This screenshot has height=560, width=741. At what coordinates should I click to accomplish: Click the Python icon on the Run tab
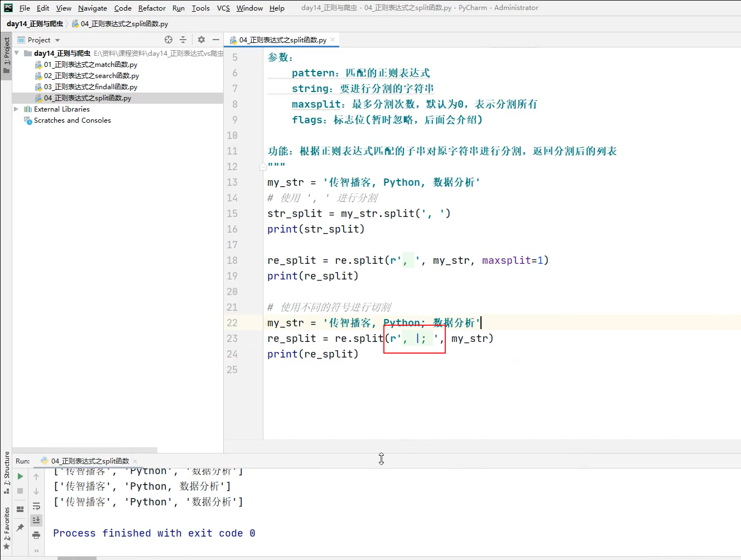45,461
